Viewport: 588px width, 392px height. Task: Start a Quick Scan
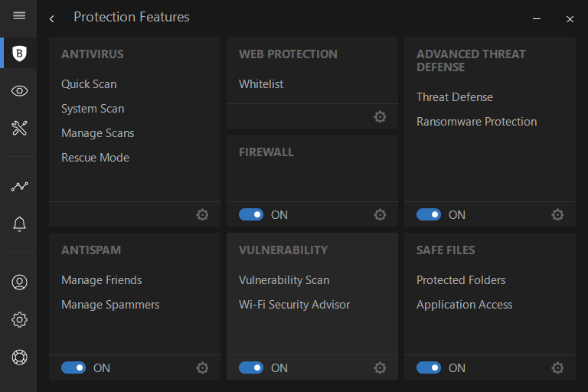tap(89, 84)
